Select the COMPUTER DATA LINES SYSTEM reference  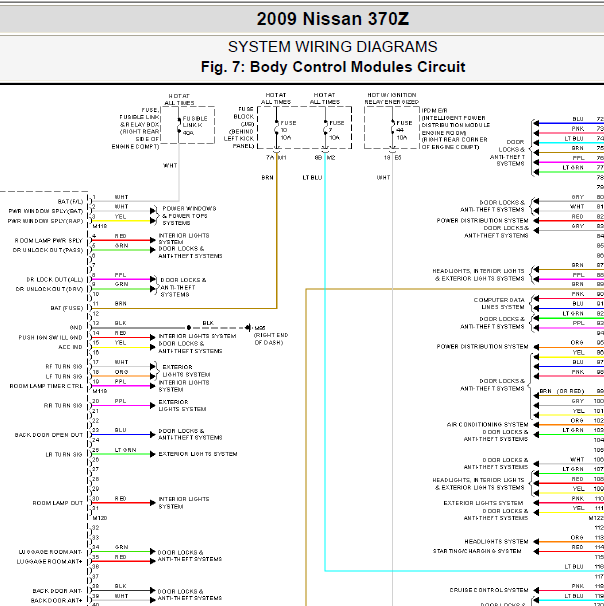tap(499, 303)
